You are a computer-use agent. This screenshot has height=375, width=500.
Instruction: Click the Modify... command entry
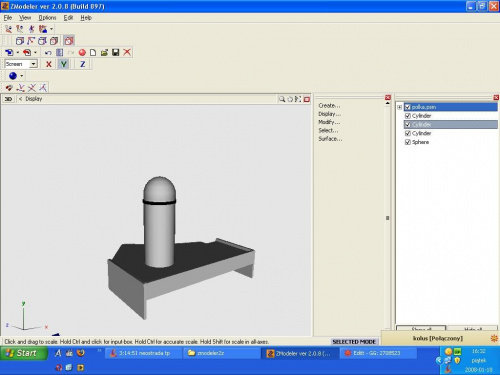pos(329,122)
